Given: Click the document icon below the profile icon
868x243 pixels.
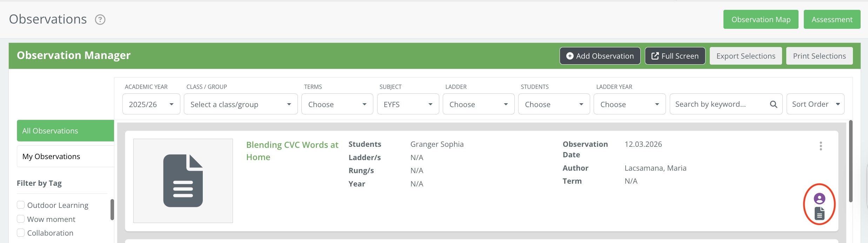Looking at the screenshot, I should click(x=819, y=213).
